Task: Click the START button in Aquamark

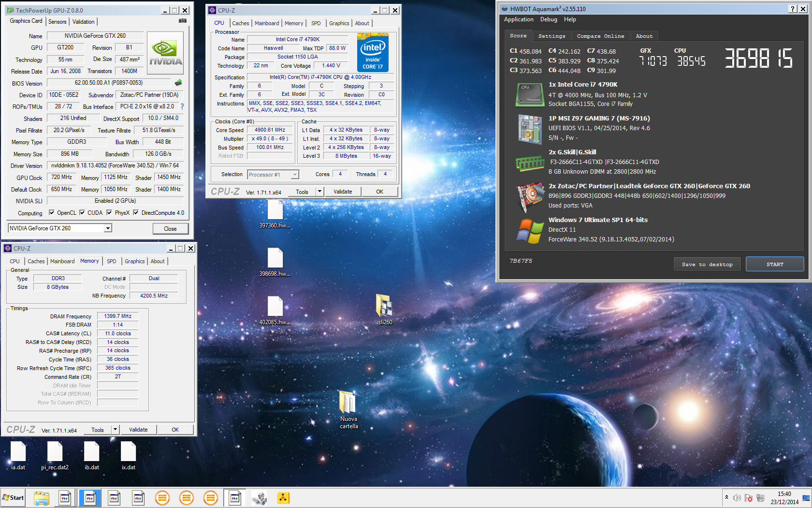Action: click(x=775, y=264)
